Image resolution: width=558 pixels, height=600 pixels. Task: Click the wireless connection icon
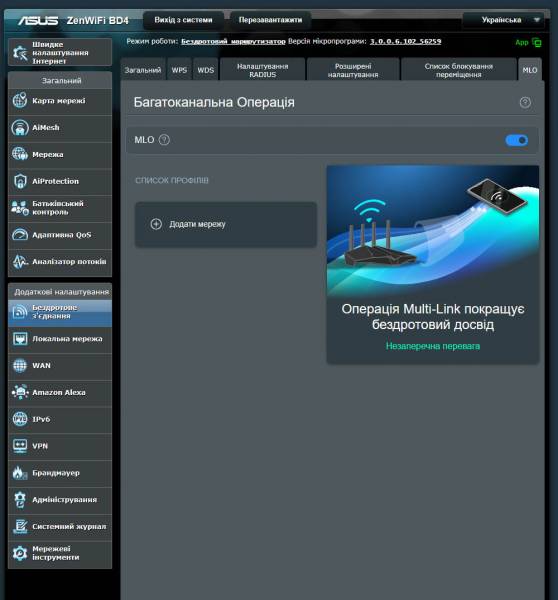(20, 312)
